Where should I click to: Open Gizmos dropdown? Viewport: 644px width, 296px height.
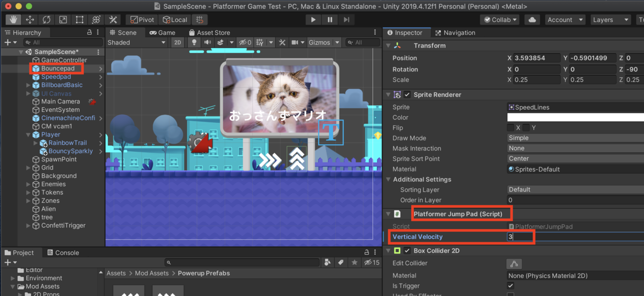point(324,42)
